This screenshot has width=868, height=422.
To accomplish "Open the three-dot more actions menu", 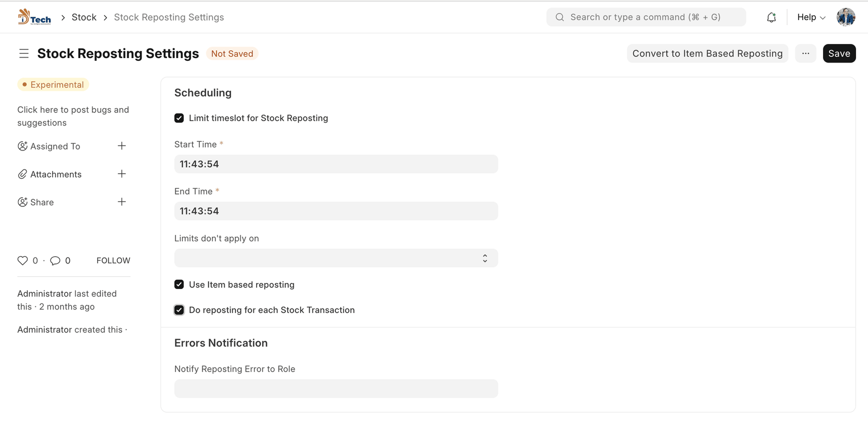I will [805, 53].
